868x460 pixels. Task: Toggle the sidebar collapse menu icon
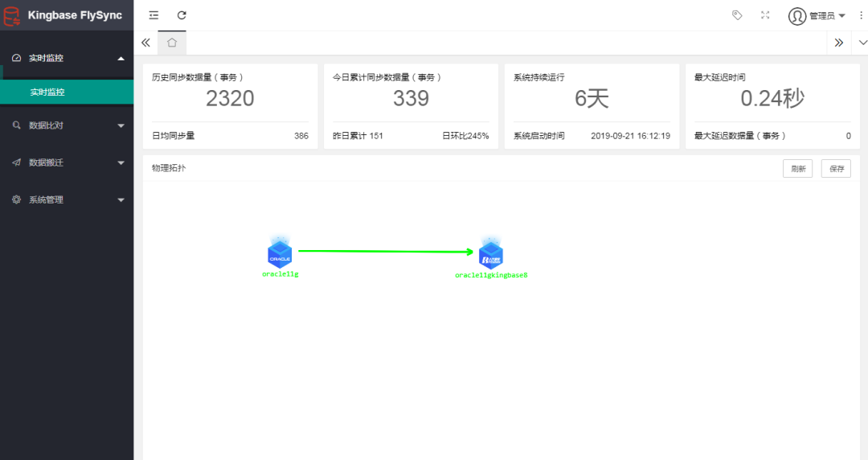click(154, 15)
